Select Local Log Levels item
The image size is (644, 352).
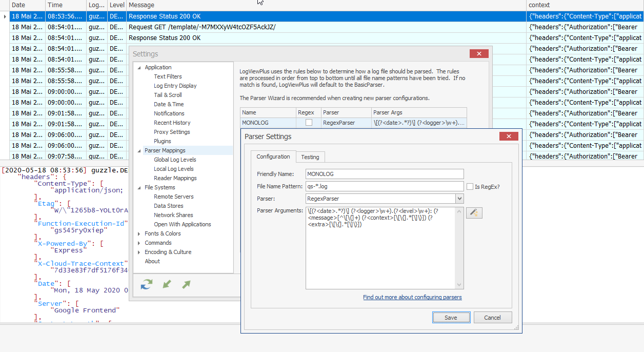pyautogui.click(x=174, y=169)
